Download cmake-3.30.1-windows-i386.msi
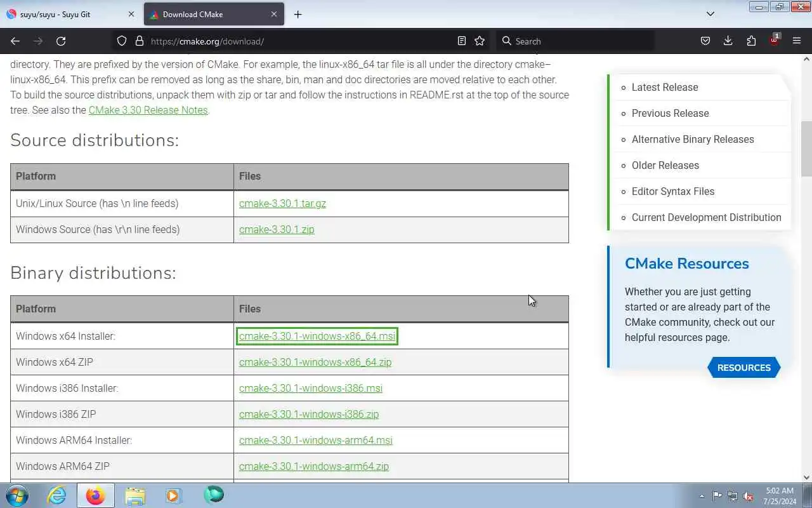The width and height of the screenshot is (812, 508). [x=311, y=388]
